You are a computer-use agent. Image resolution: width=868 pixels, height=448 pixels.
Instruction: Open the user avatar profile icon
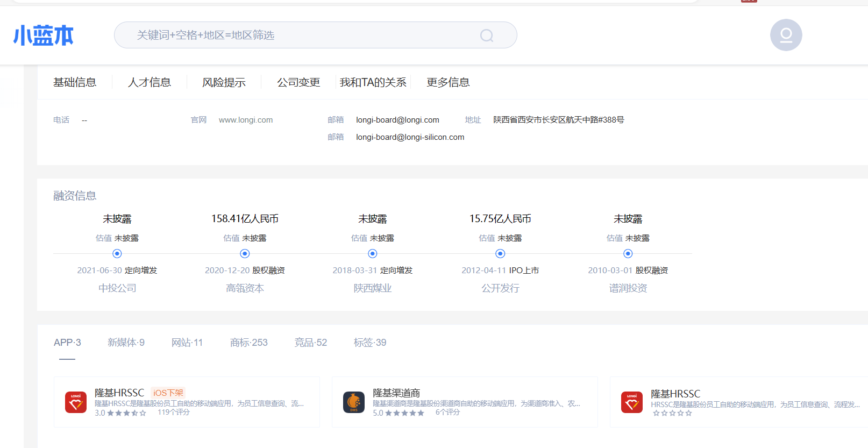[x=786, y=35]
